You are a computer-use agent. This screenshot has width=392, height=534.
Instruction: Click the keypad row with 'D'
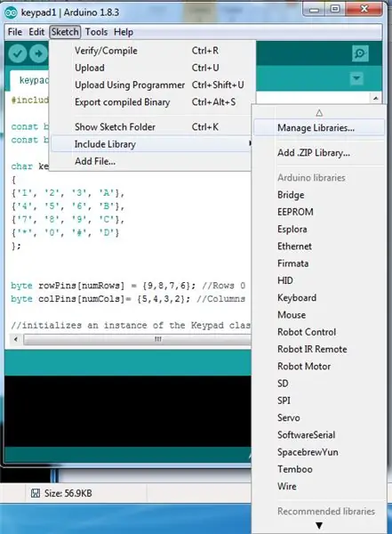pyautogui.click(x=66, y=233)
